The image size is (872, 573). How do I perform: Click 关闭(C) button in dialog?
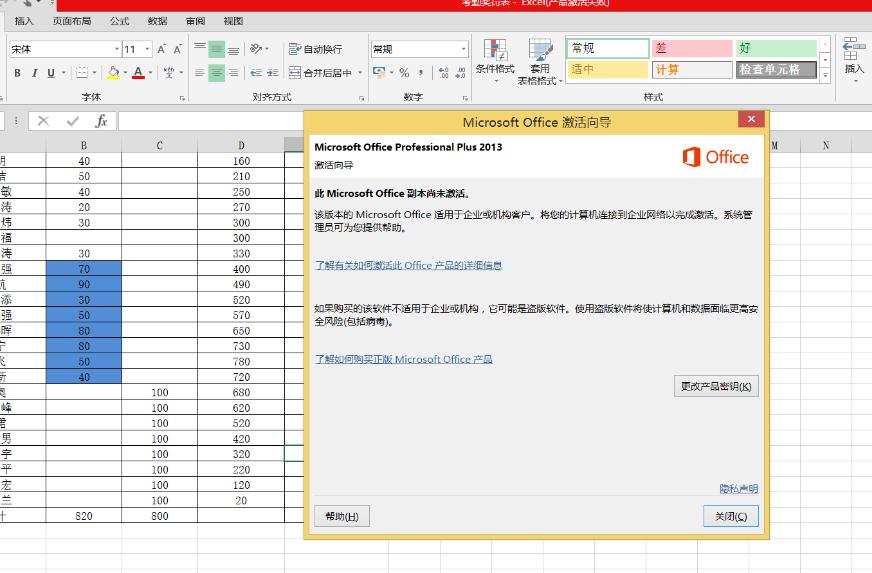731,516
